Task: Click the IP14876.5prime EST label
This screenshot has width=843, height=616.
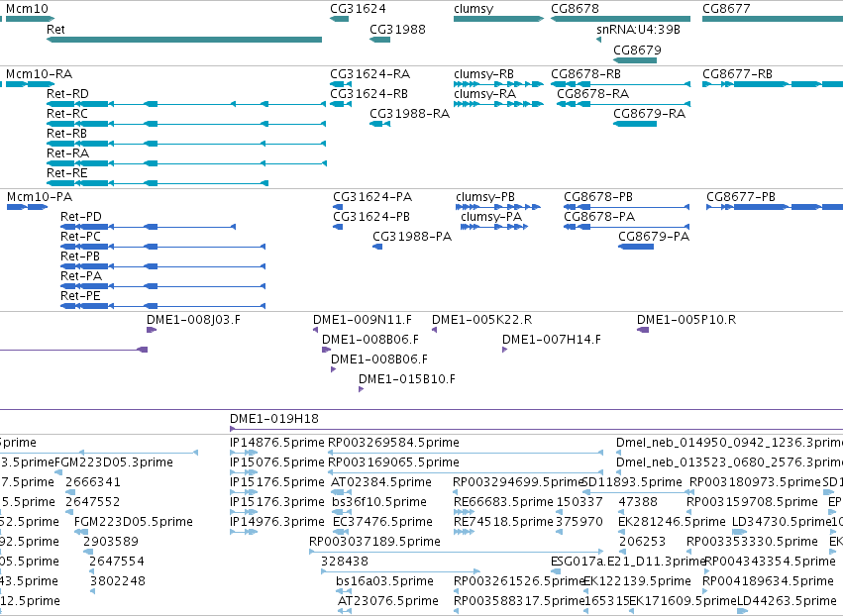Action: point(277,443)
